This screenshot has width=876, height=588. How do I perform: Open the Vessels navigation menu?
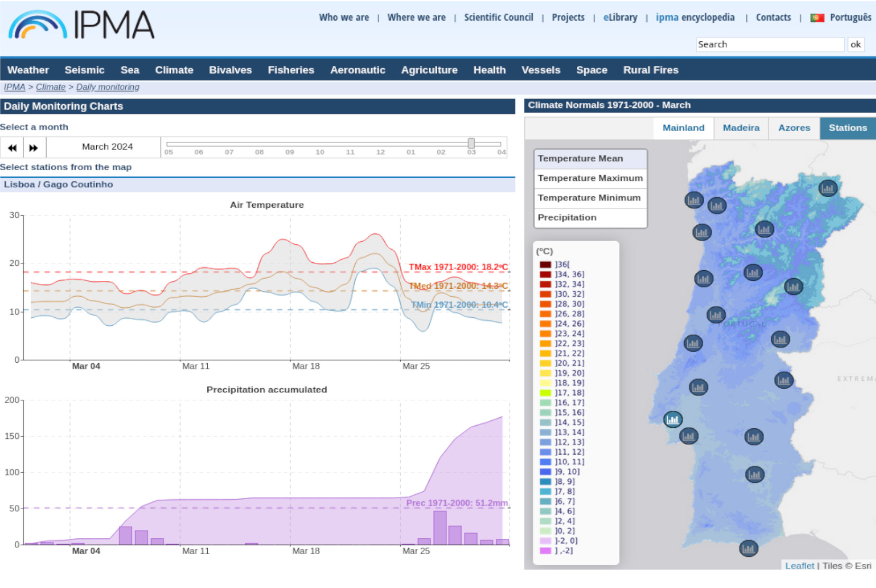point(541,70)
